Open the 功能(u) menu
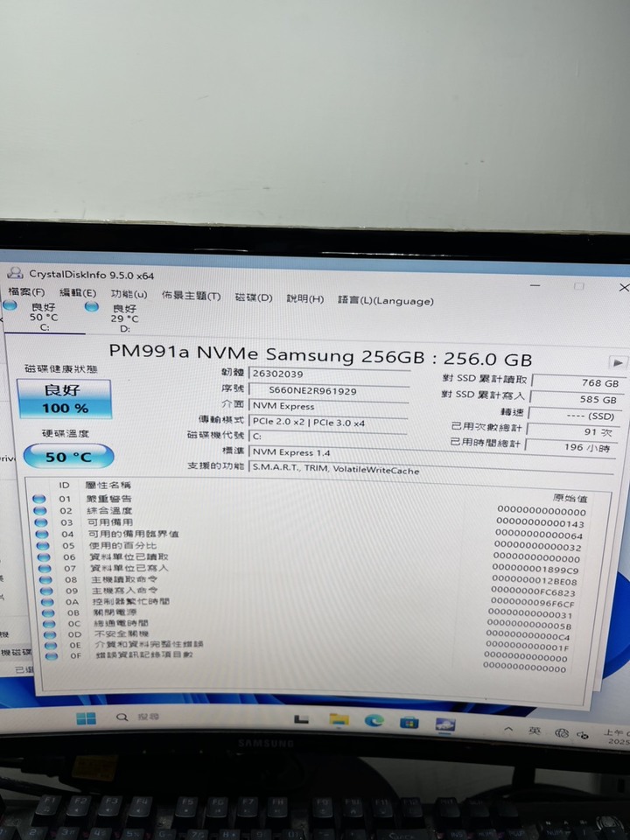Screen dimensions: 630x840 [129, 294]
